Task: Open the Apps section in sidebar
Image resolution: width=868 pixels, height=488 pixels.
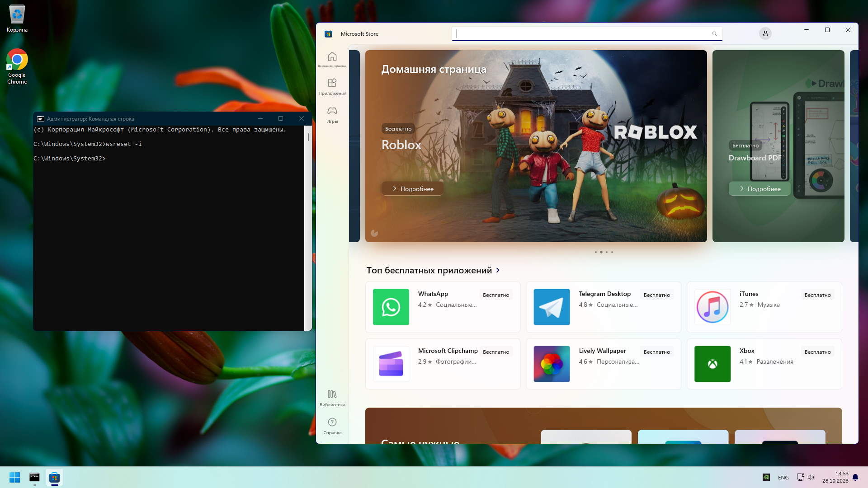Action: (332, 87)
